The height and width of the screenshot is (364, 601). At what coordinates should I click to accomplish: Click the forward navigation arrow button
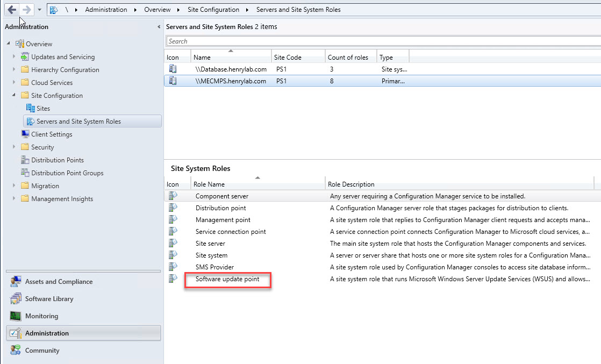(x=27, y=10)
